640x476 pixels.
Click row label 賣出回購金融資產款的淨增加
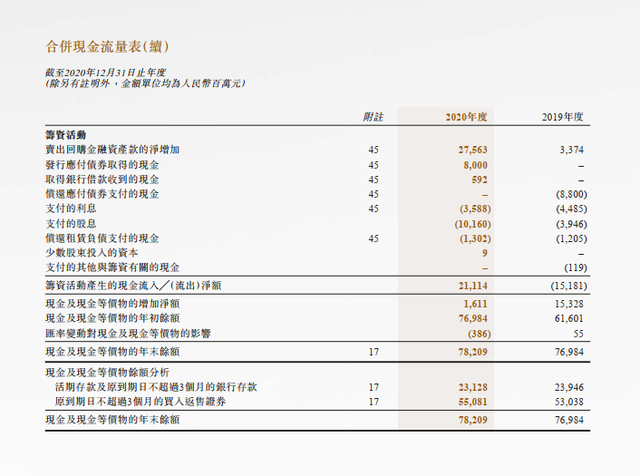pyautogui.click(x=112, y=150)
